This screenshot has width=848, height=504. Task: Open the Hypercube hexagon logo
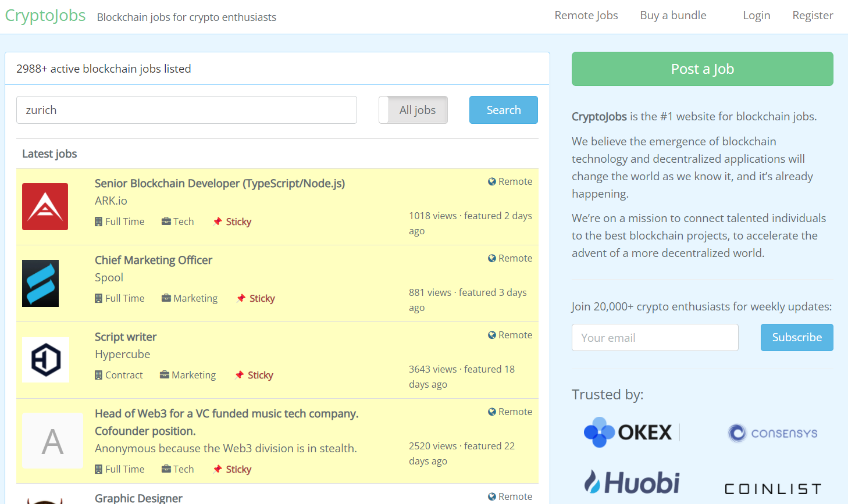[45, 360]
